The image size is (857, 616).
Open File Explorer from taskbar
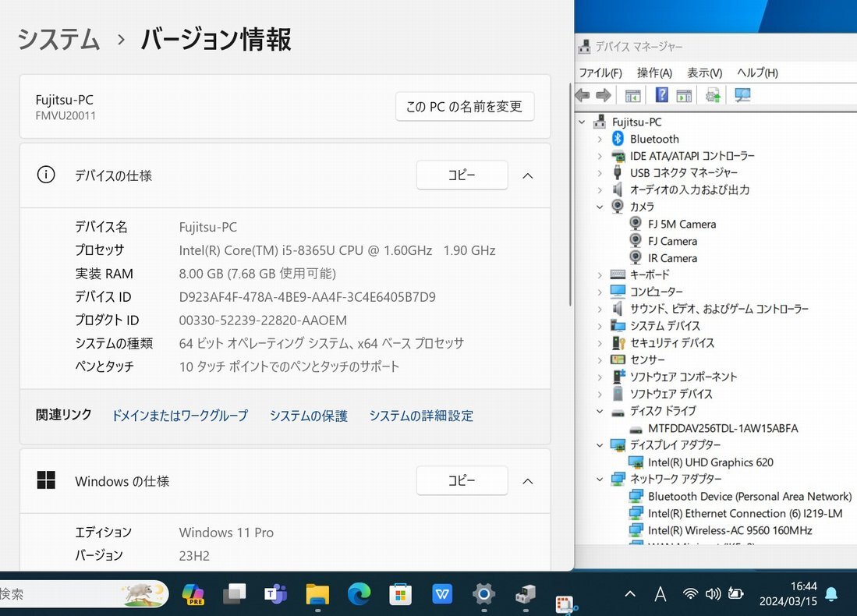[317, 594]
